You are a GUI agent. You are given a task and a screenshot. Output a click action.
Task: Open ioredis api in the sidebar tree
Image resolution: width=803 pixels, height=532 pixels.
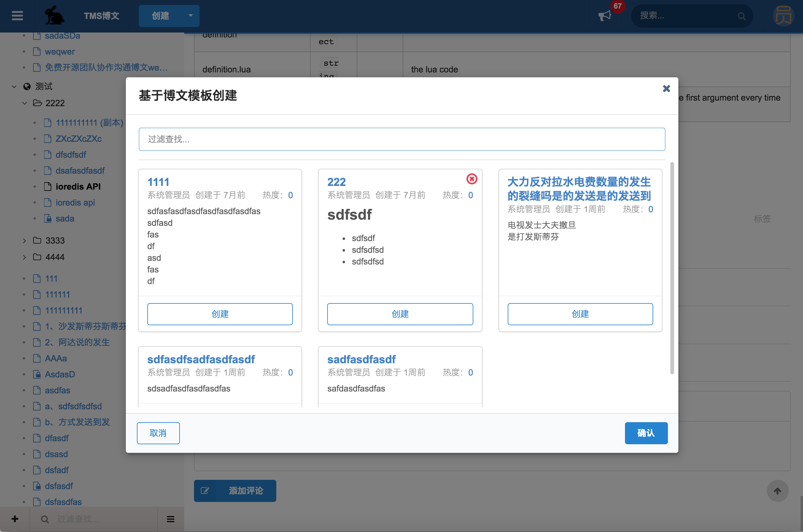(x=75, y=202)
